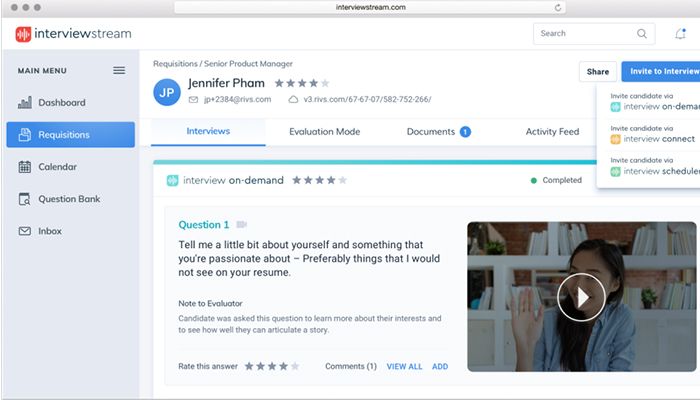The image size is (700, 400).
Task: Switch to Evaluation Mode tab
Action: click(x=325, y=132)
